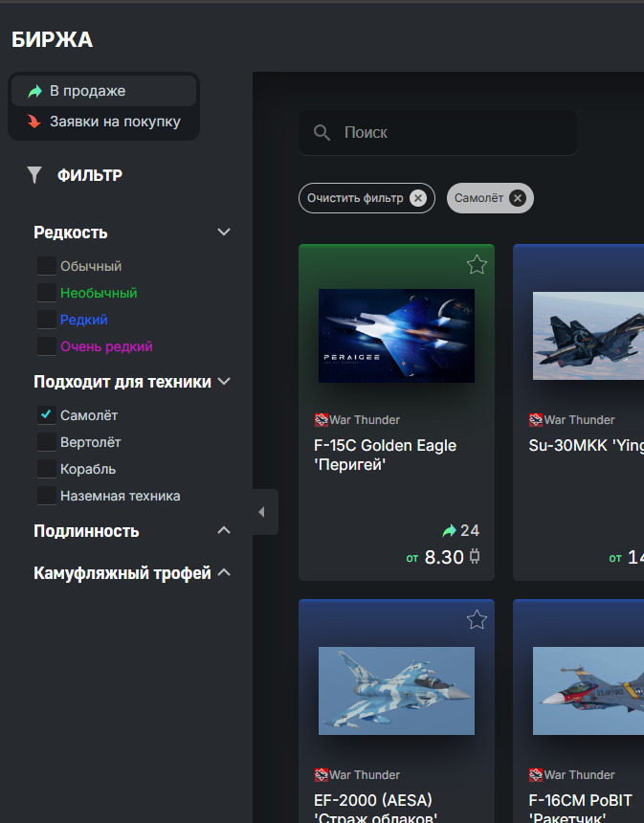Click the filter funnel icon
This screenshot has height=823, width=644.
point(34,175)
